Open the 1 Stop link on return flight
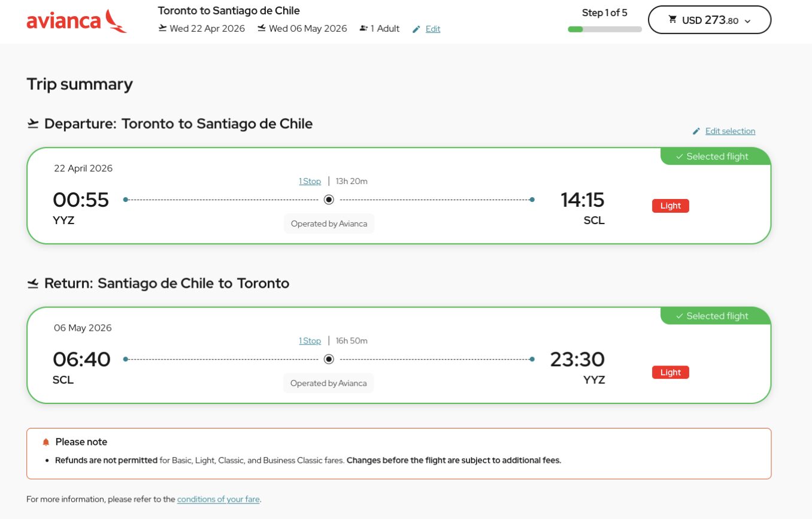 [310, 340]
